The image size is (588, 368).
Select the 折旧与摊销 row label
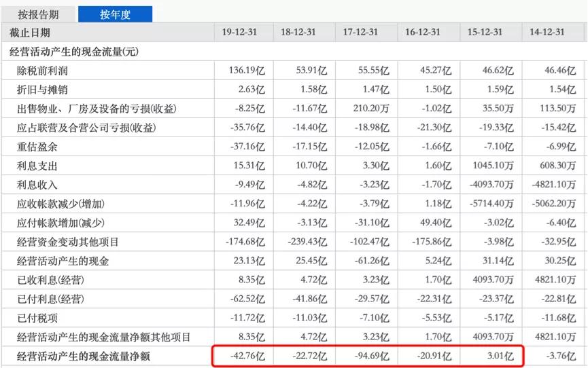(42, 90)
